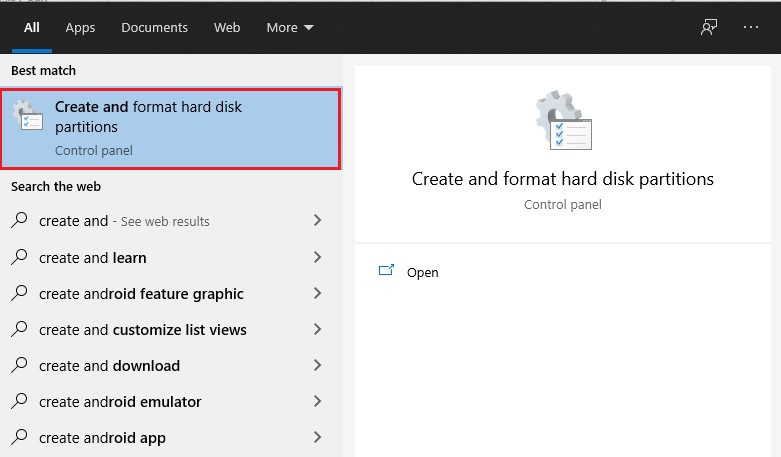This screenshot has height=457, width=781.
Task: Click search icon beside 'create and' web result
Action: [19, 220]
